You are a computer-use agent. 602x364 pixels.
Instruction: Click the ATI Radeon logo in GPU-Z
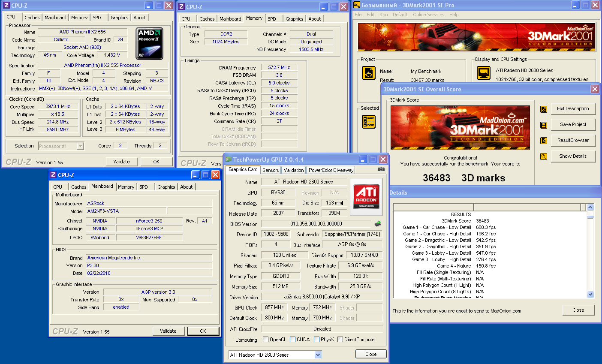tap(366, 197)
